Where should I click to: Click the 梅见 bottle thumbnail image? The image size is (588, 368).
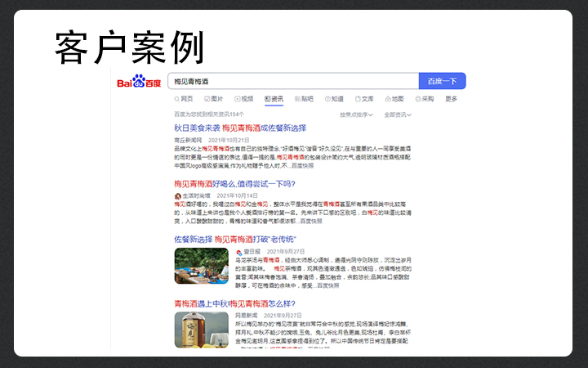[x=202, y=330]
